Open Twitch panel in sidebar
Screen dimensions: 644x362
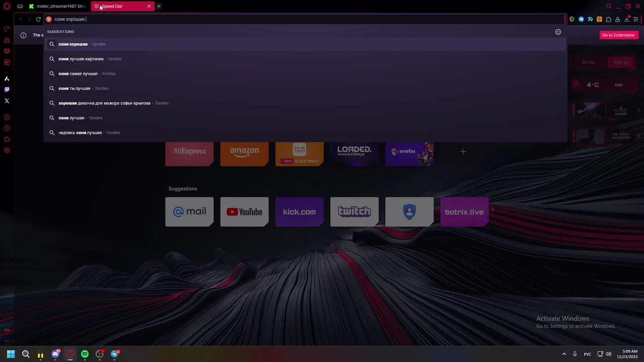click(x=7, y=89)
